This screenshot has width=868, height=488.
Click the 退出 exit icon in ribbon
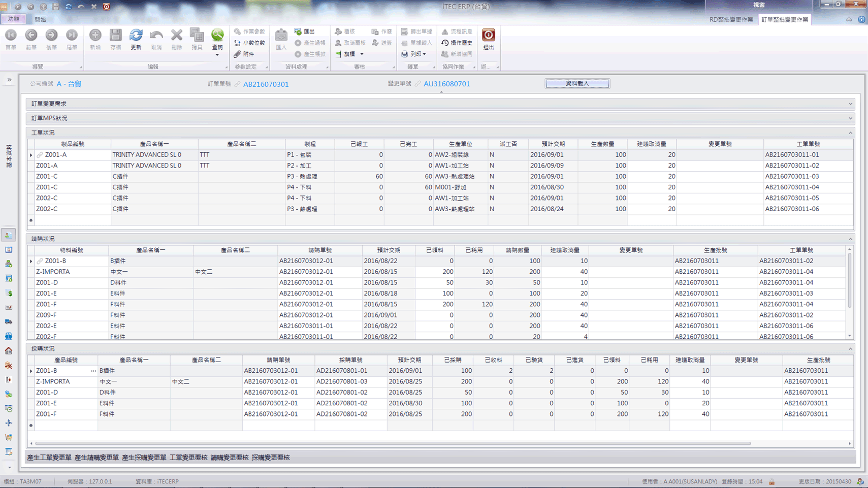tap(488, 35)
